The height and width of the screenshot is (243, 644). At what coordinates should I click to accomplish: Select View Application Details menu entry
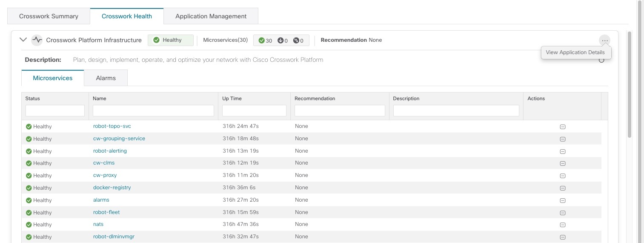pos(575,52)
